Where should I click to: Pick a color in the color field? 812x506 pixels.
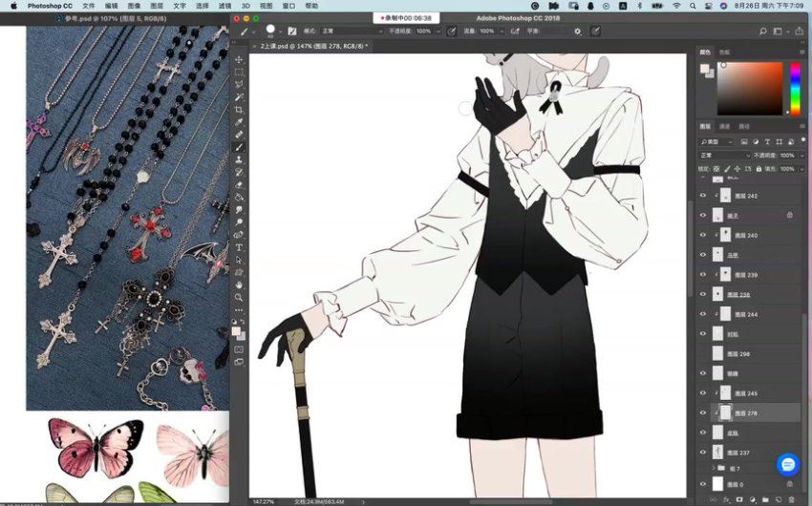(x=749, y=89)
